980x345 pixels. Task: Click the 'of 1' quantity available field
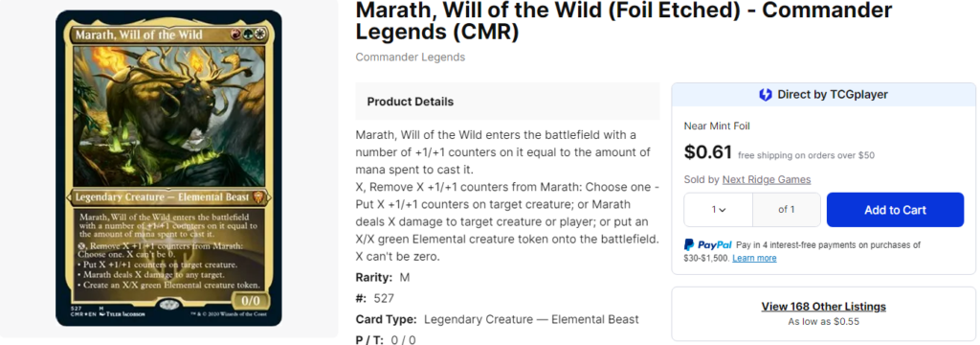(x=787, y=210)
